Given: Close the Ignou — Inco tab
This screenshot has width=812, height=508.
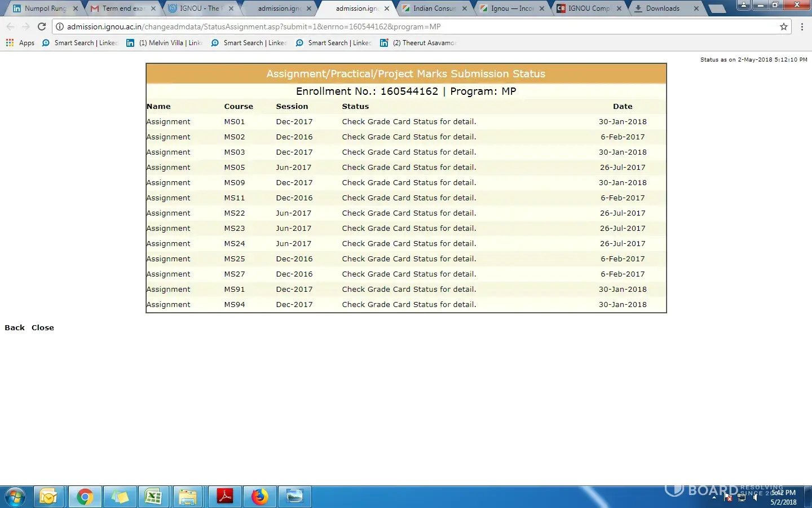Looking at the screenshot, I should [541, 8].
